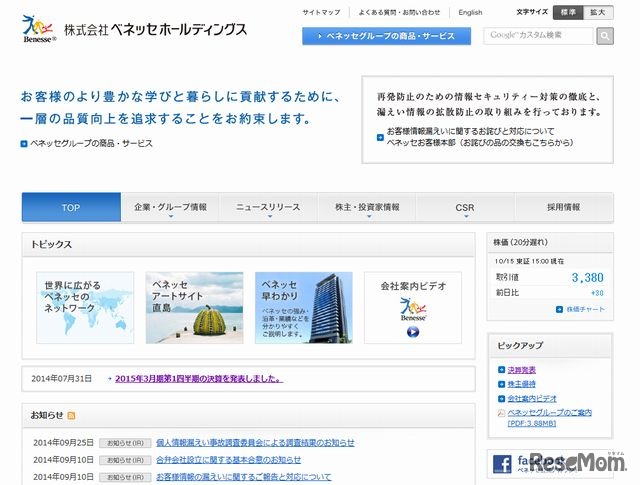Open よくある質問・お問い合わせ link
The height and width of the screenshot is (485, 640).
(399, 12)
